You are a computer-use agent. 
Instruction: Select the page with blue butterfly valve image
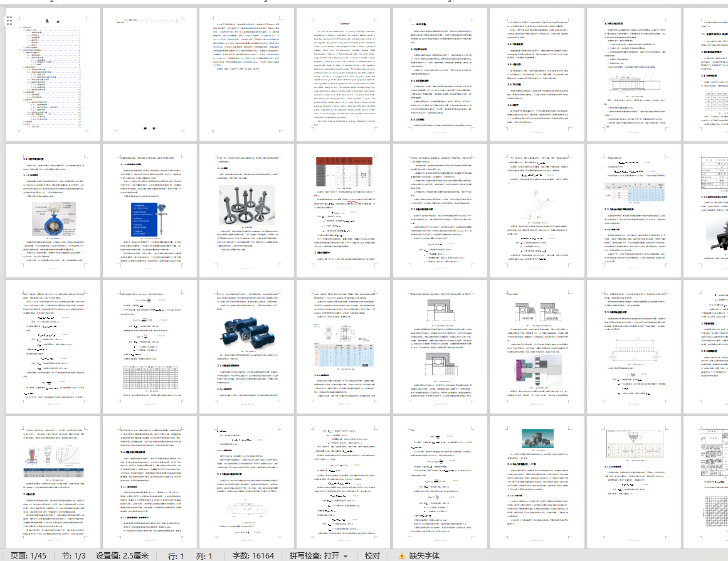(53, 211)
